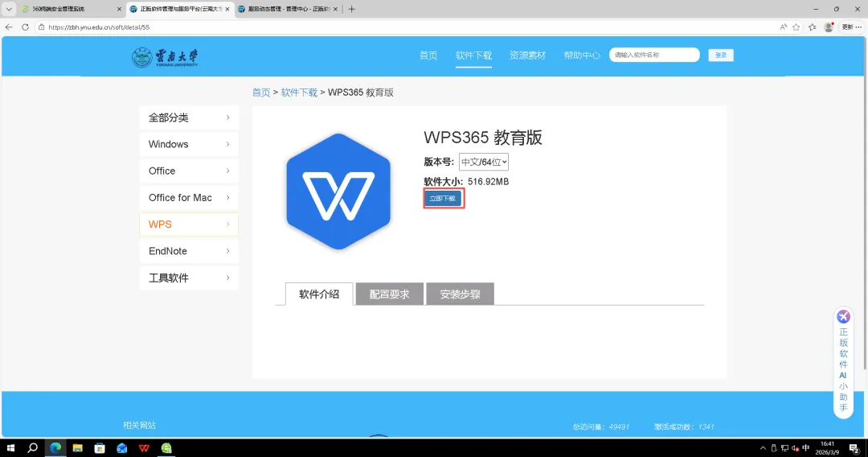Open the notification center icon
This screenshot has width=868, height=457.
[854, 448]
